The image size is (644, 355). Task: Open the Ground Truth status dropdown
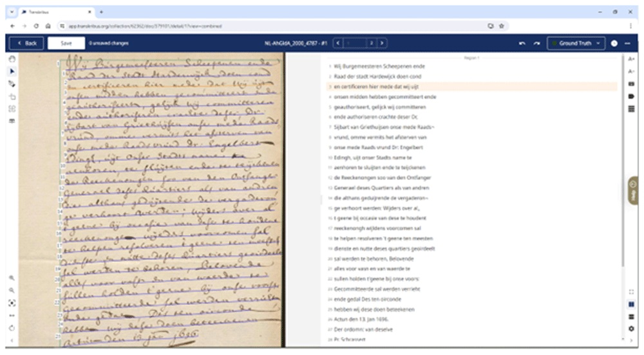click(x=576, y=43)
